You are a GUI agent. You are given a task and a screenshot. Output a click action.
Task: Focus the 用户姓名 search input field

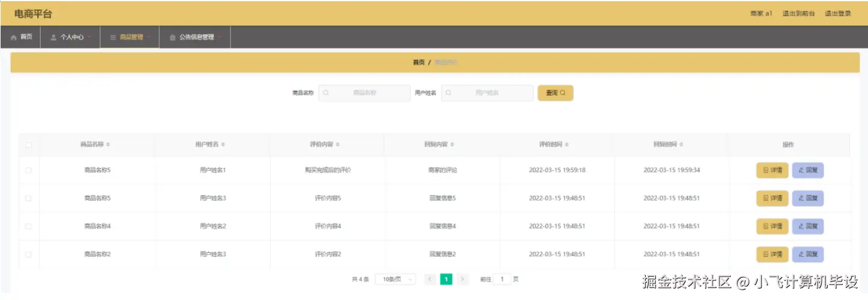(x=487, y=93)
